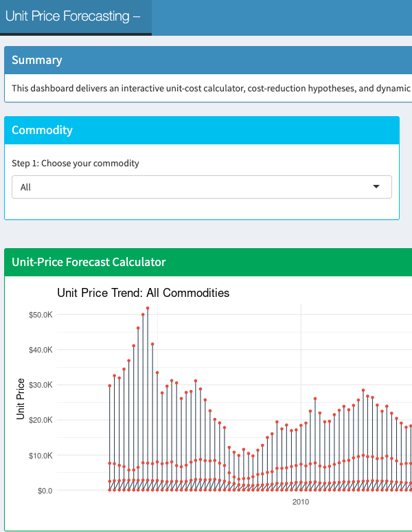Click the Commodity panel heading

(x=42, y=131)
